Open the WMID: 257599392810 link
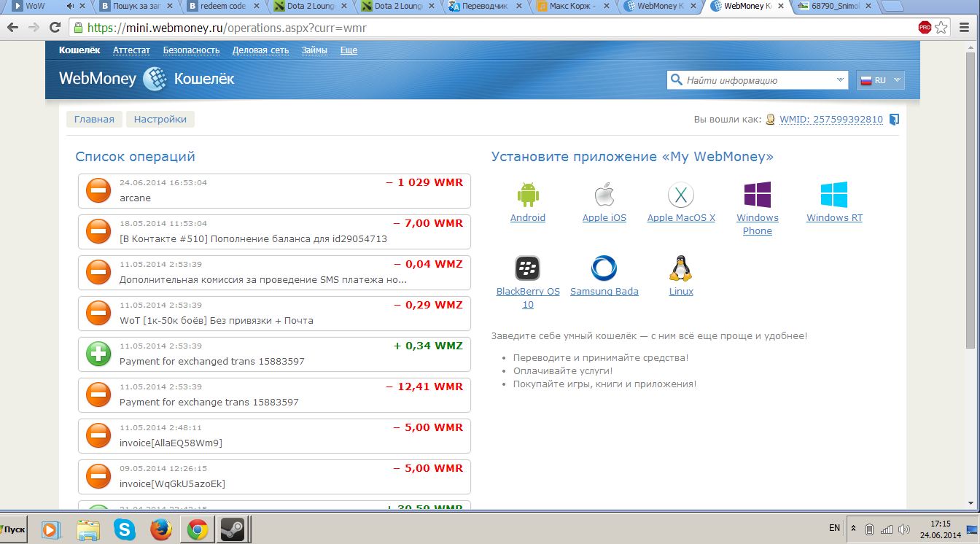The height and width of the screenshot is (544, 980). click(831, 120)
